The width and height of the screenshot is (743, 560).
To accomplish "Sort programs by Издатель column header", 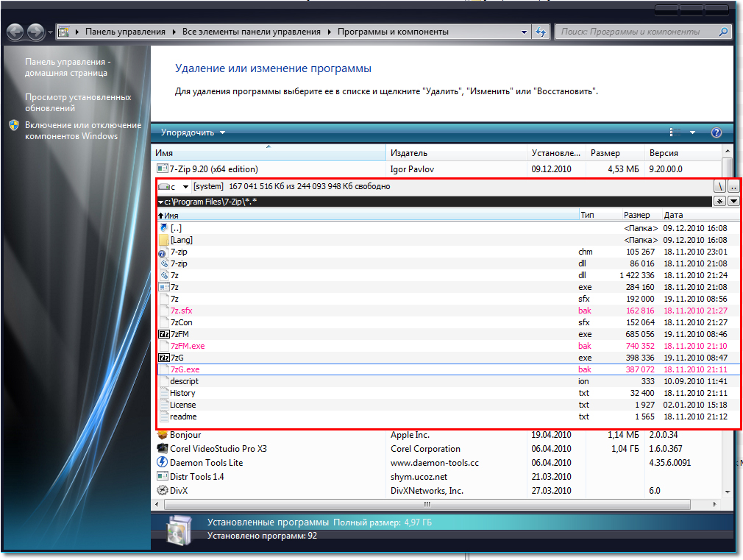I will 455,153.
